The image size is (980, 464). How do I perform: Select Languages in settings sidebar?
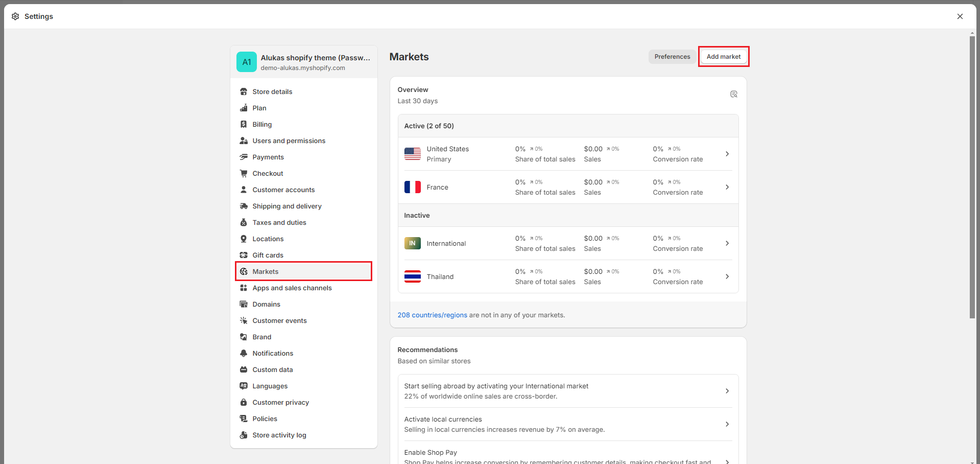pos(270,386)
